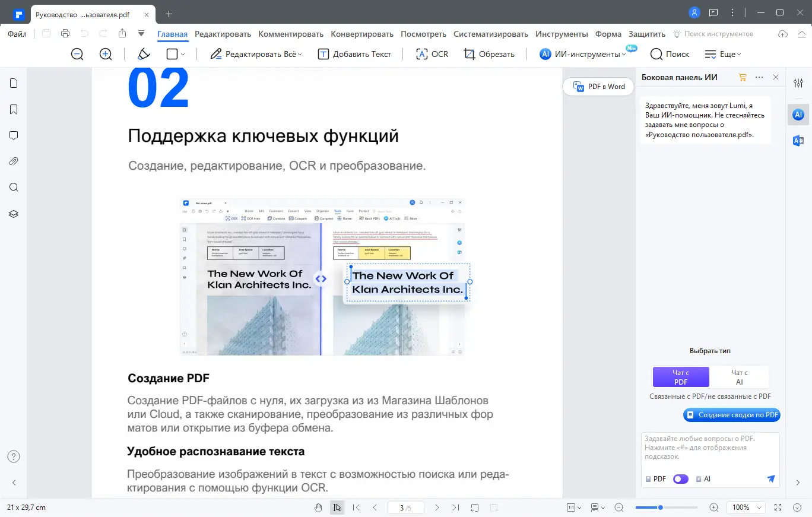
Task: Open the layers panel icon
Action: [14, 214]
